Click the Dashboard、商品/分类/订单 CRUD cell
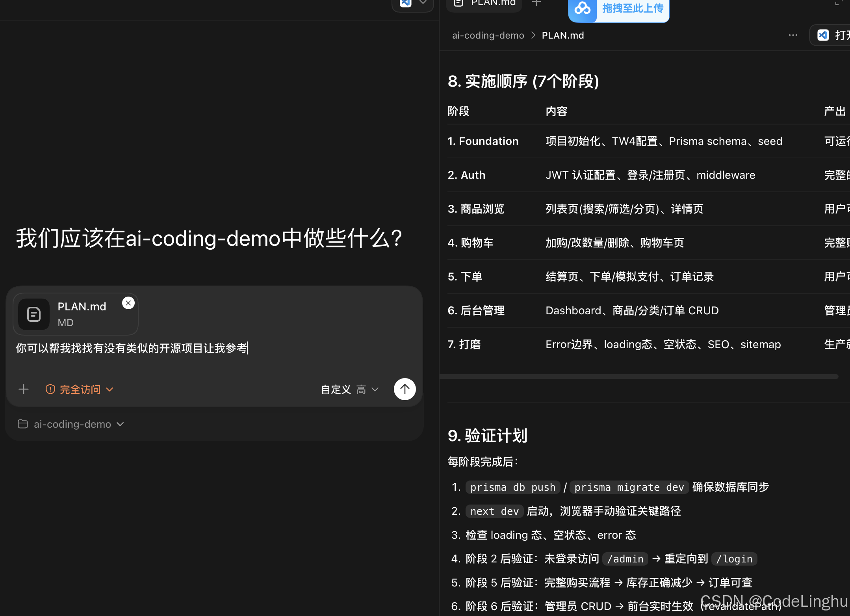850x616 pixels. point(632,310)
